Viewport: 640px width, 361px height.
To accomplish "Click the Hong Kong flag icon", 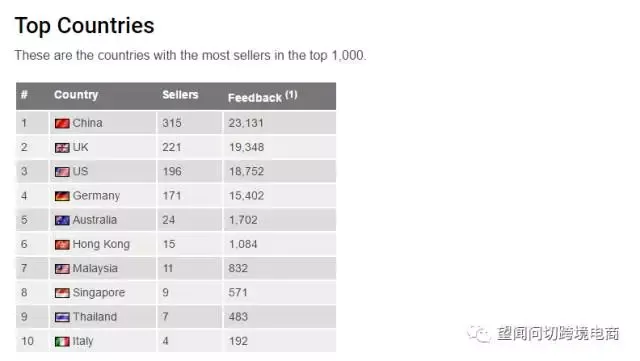I will (62, 245).
